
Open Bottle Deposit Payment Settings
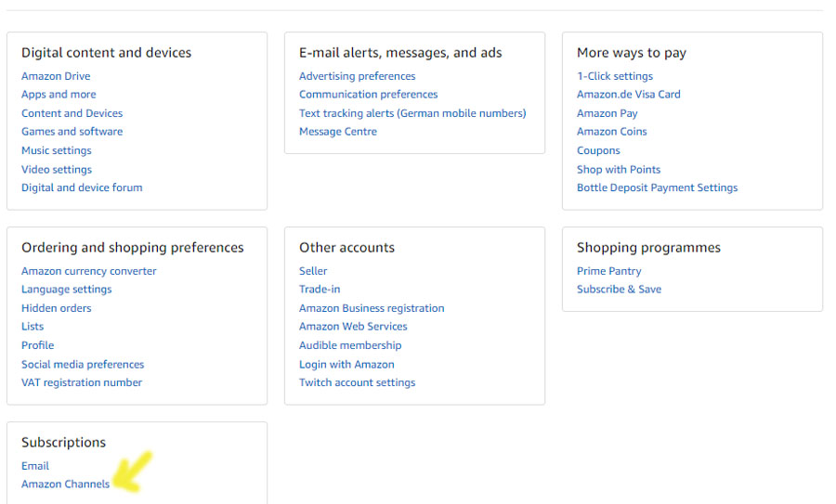tap(658, 187)
